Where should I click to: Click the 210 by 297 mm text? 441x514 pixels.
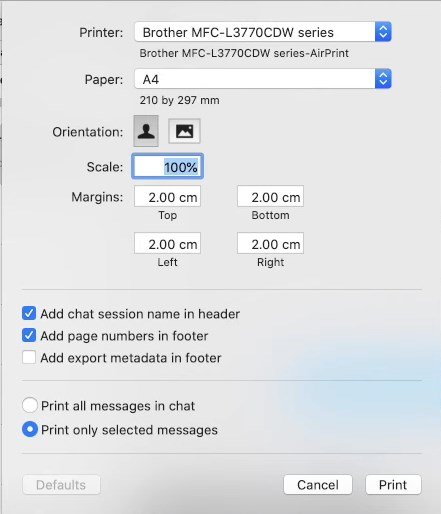point(179,100)
